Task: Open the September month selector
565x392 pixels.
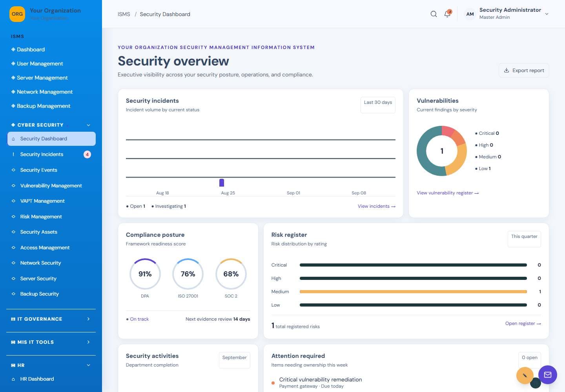Action: (234, 360)
